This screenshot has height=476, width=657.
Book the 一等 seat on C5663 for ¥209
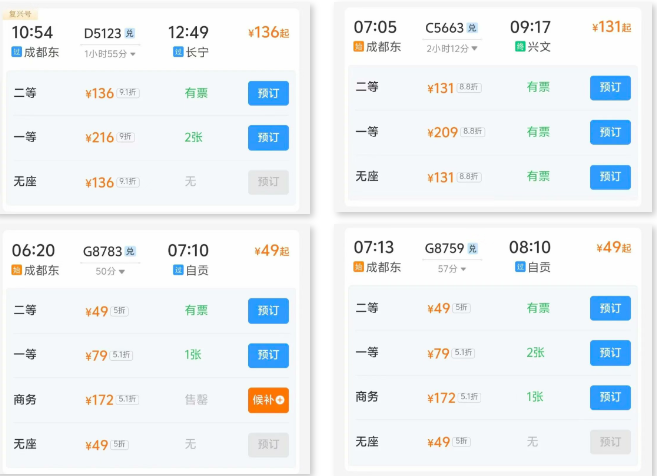tap(610, 132)
